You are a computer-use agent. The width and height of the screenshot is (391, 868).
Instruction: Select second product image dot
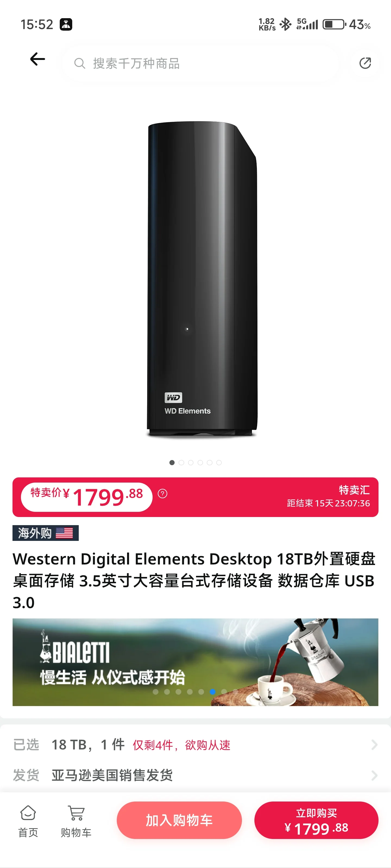(181, 462)
